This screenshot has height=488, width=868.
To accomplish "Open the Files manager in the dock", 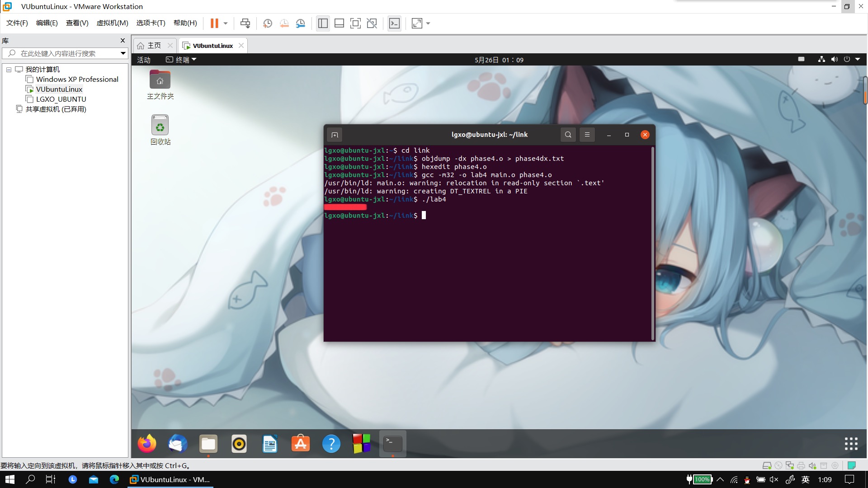I will (x=208, y=444).
